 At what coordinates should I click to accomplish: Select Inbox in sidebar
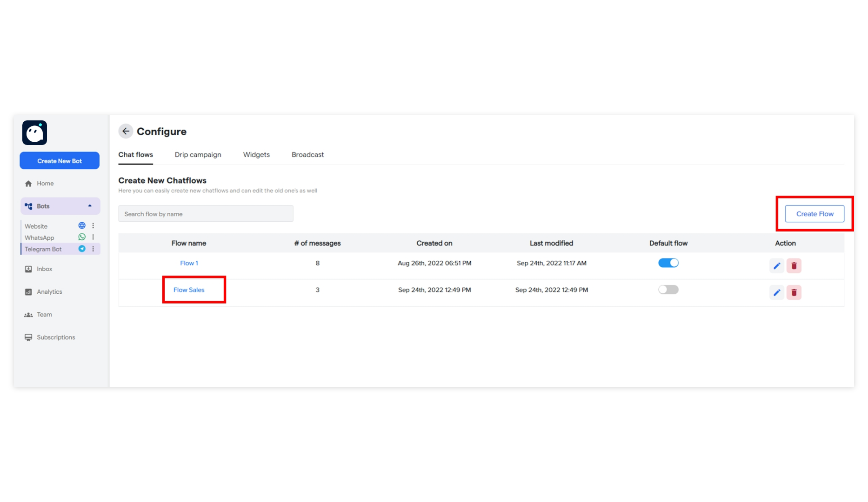coord(44,269)
